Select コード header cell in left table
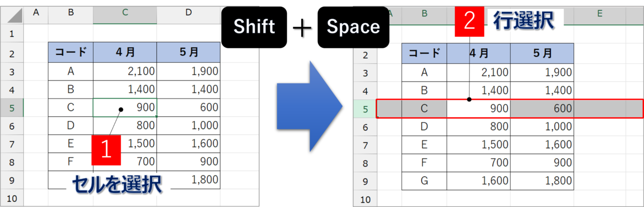Screen dimensions: 644x207 click(71, 52)
